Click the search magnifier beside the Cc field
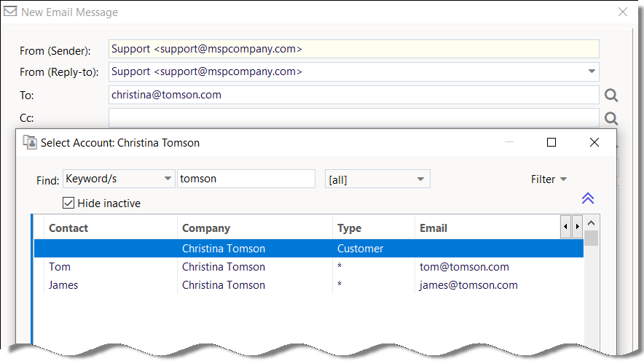Viewport: 644px width, 361px height. tap(611, 118)
